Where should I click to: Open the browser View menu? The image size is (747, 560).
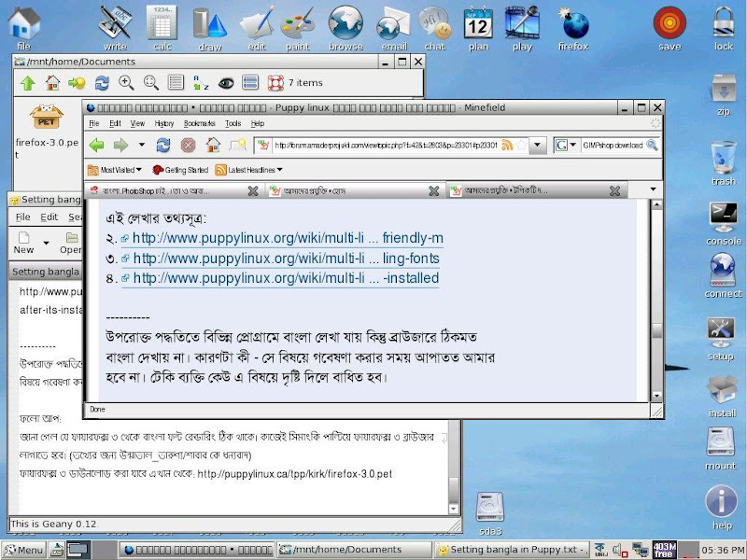pyautogui.click(x=137, y=123)
